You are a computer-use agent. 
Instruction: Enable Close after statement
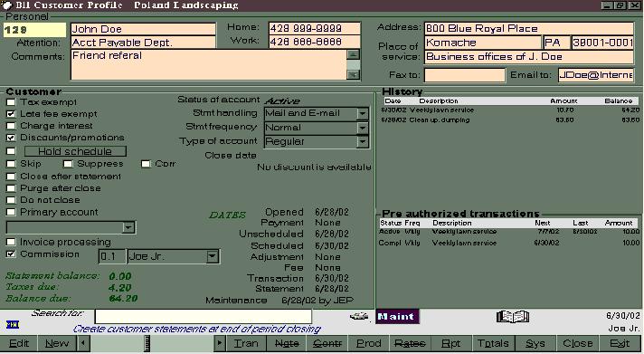[x=11, y=177]
